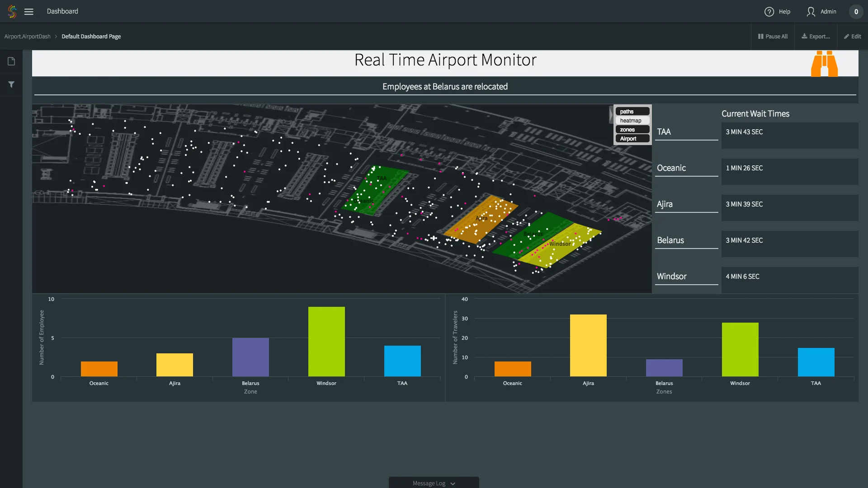Click 'Zone' axis title under employee chart
Image resolution: width=868 pixels, height=488 pixels.
click(x=250, y=392)
